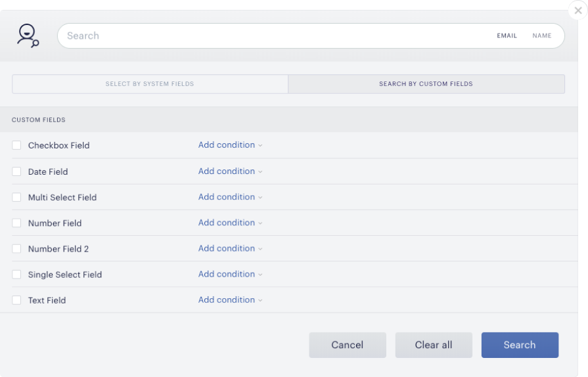Click Clear all button
Viewport: 588px width, 377px height.
coord(434,345)
